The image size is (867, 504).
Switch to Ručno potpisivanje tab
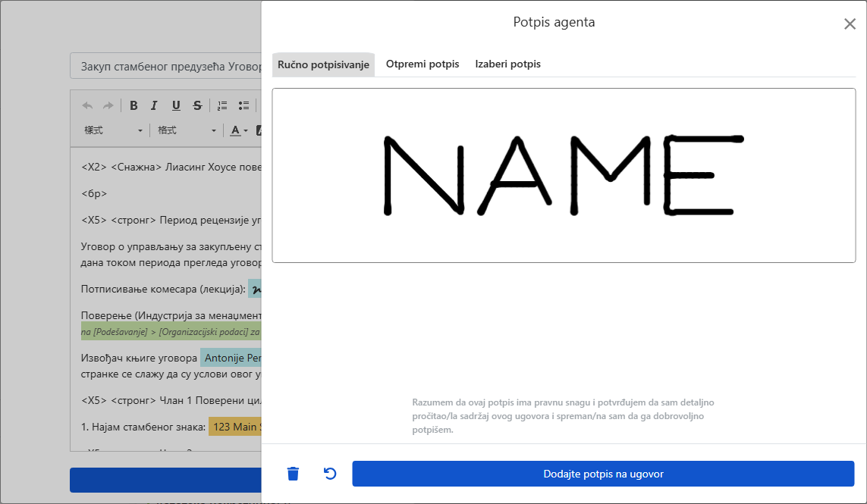[x=323, y=64]
